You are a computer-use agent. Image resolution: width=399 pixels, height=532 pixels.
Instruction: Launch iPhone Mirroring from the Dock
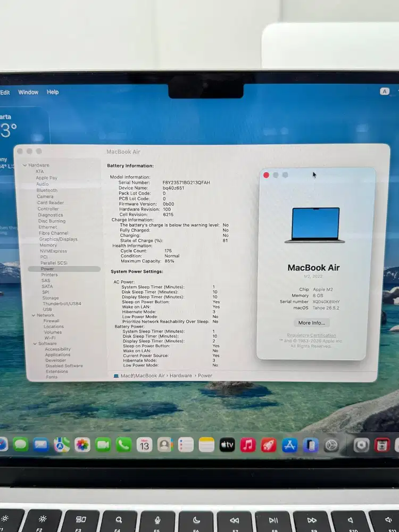point(311,445)
